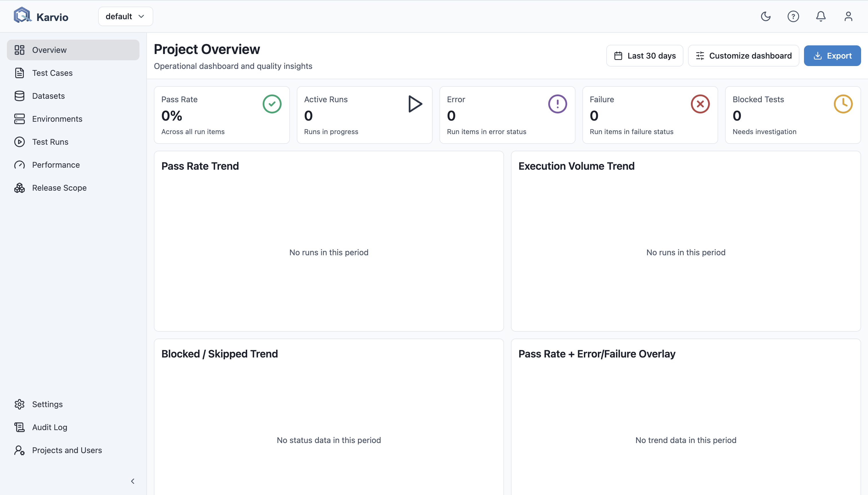Click the Pass Rate Trend heading
Screen dimensions: 868x495
200,166
